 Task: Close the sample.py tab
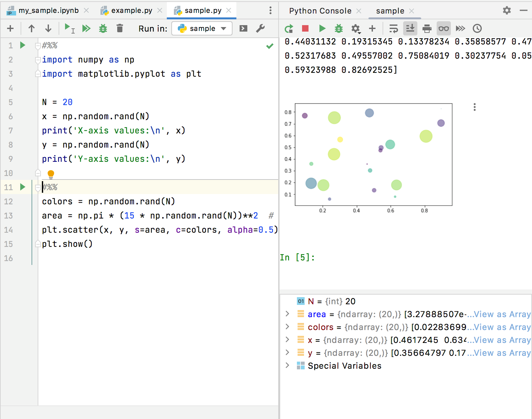point(229,10)
